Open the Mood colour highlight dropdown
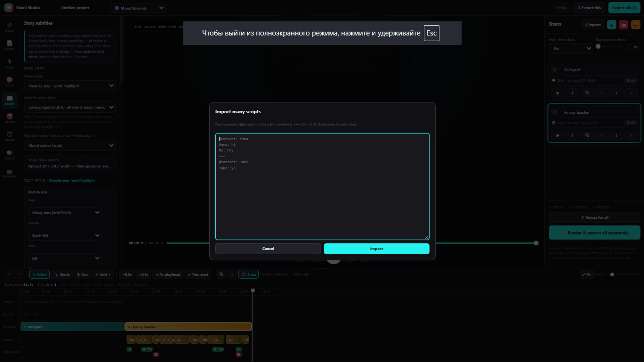 70,145
